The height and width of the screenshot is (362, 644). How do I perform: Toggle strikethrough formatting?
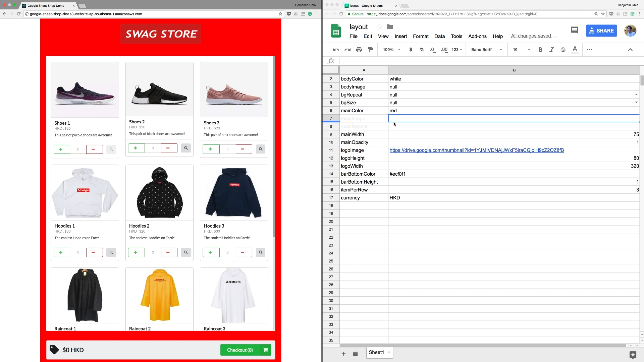tap(563, 50)
